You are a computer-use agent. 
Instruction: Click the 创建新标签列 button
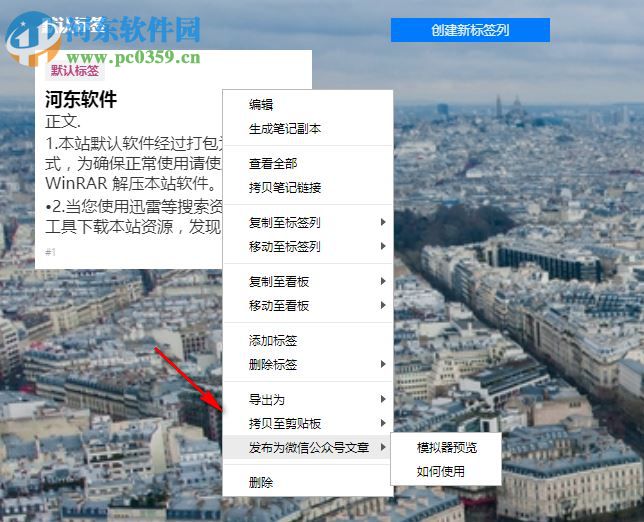click(x=470, y=30)
